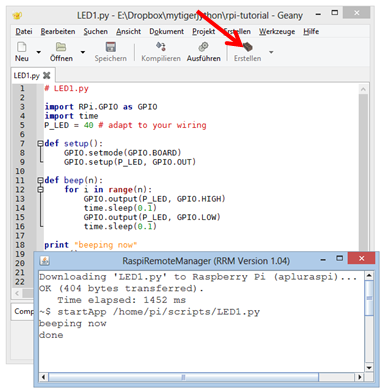386x391 pixels.
Task: Click the Geany editor vertical scrollbar thumb
Action: pos(363,172)
